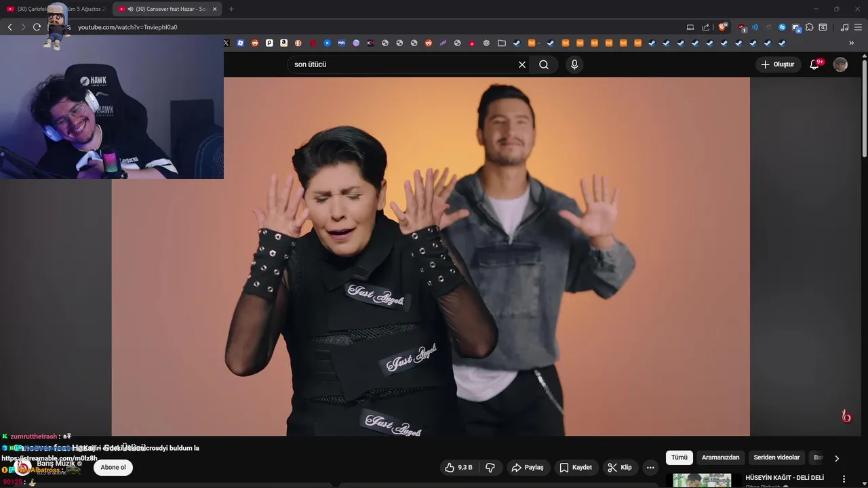Open a new browser tab
868x488 pixels.
click(x=231, y=9)
